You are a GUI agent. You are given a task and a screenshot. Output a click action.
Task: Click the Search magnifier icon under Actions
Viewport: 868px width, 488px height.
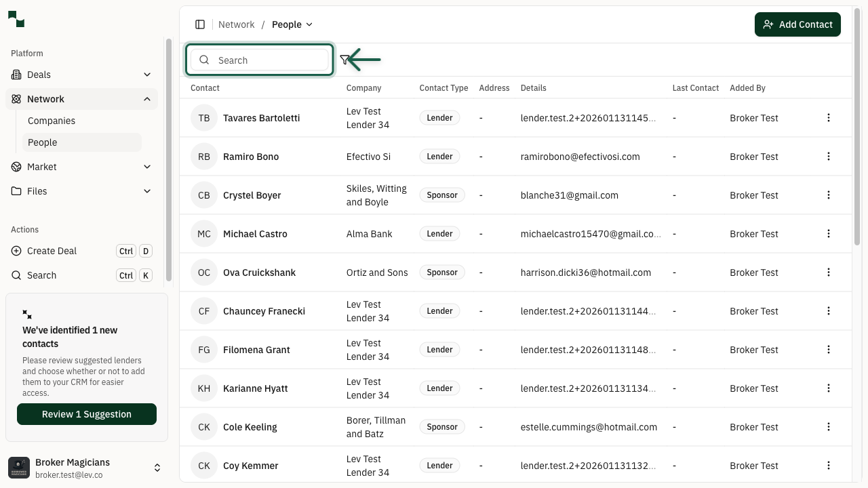[x=16, y=275]
